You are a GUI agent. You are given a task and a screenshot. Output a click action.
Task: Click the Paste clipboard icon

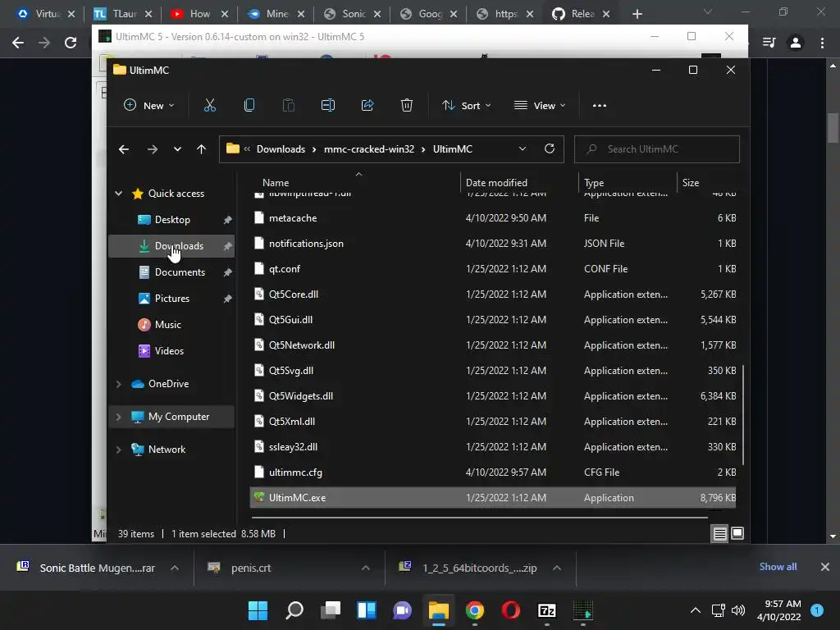[288, 106]
